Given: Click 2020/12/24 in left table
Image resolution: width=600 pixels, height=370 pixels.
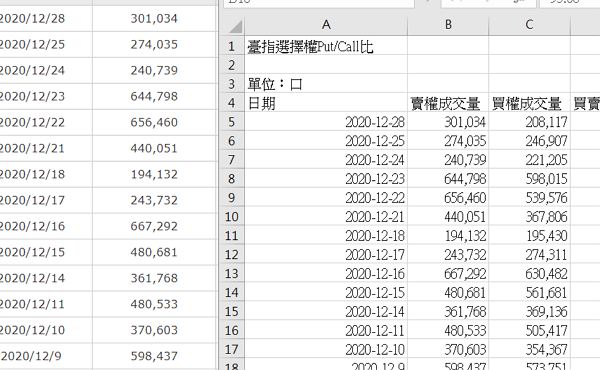Looking at the screenshot, I should tap(32, 70).
